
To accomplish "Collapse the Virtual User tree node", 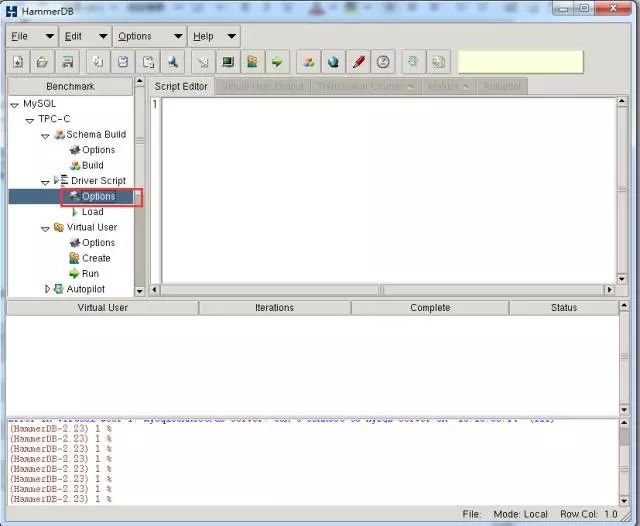I will [45, 229].
